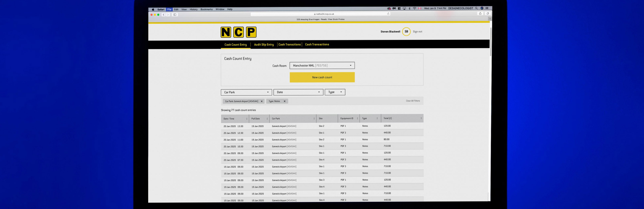
Task: Click the page's vertical scrollbar
Action: coord(491,42)
